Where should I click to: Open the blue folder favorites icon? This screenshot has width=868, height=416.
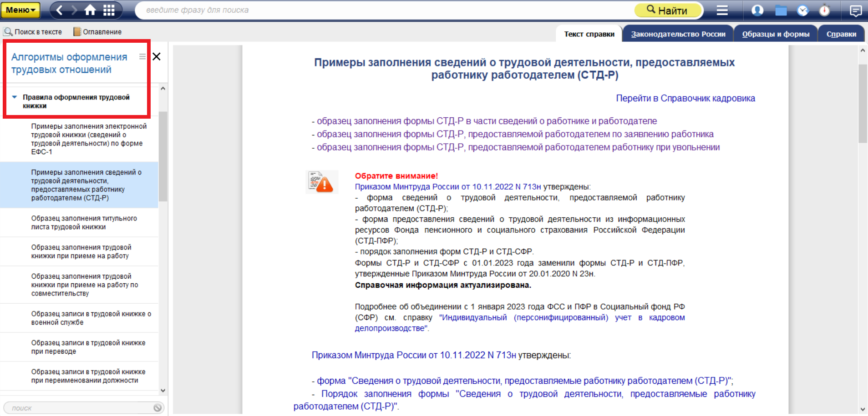point(781,10)
